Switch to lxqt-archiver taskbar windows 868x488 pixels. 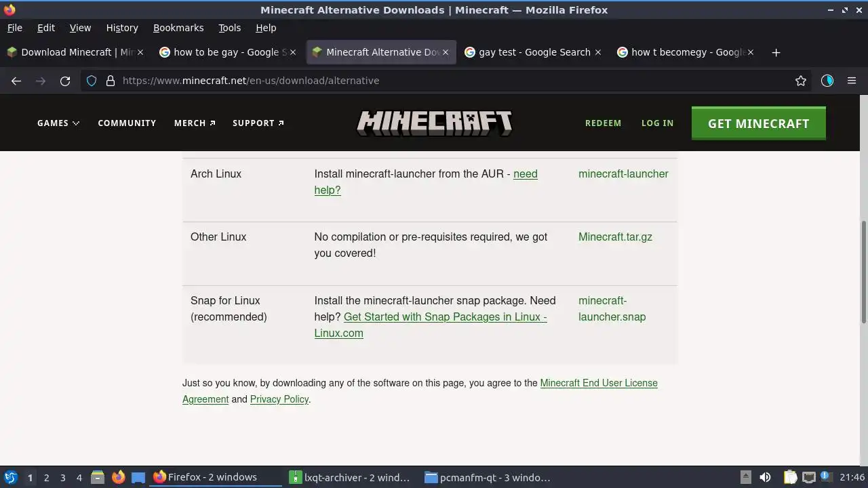(350, 478)
